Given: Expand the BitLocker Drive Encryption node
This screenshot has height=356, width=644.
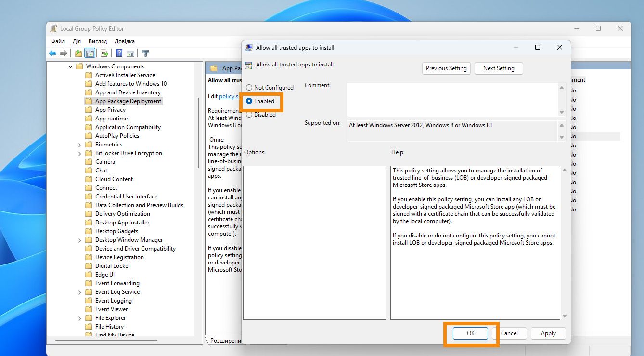Looking at the screenshot, I should [80, 153].
